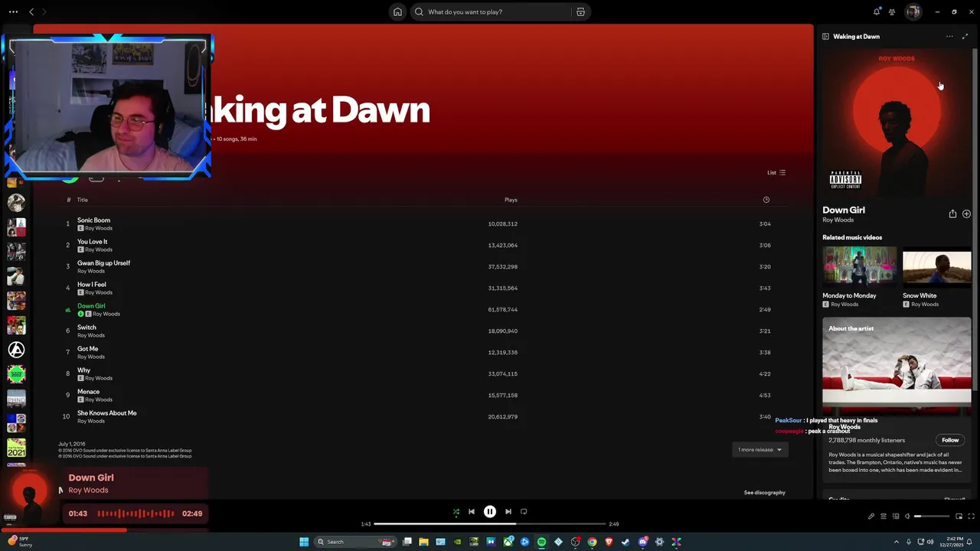980x551 pixels.
Task: Select the playing track Down Girl
Action: (x=91, y=306)
